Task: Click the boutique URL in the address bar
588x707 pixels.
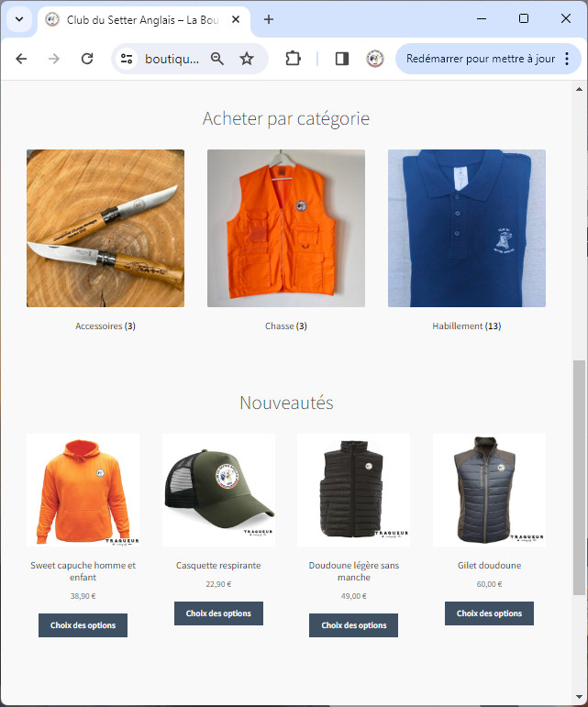Action: (x=172, y=59)
